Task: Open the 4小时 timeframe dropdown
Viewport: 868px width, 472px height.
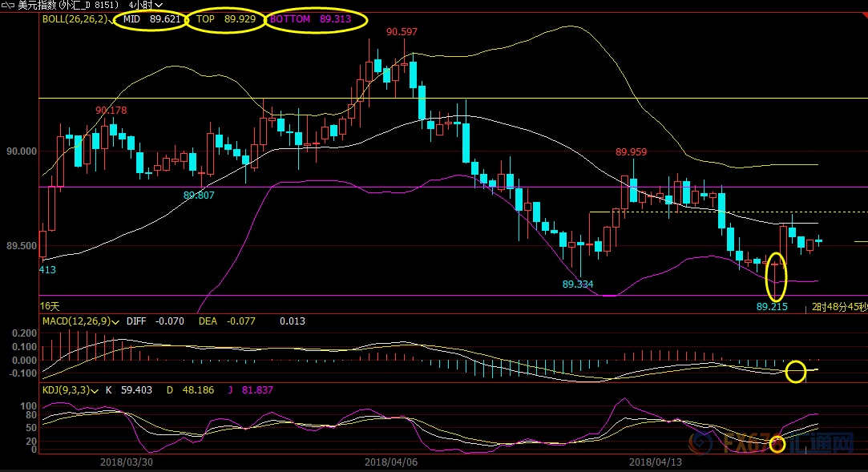Action: 145,5
